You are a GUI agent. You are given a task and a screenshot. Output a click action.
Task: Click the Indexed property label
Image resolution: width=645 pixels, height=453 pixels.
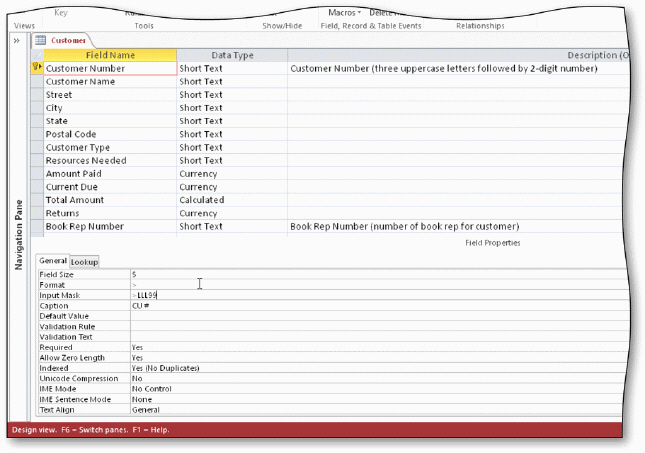[54, 368]
